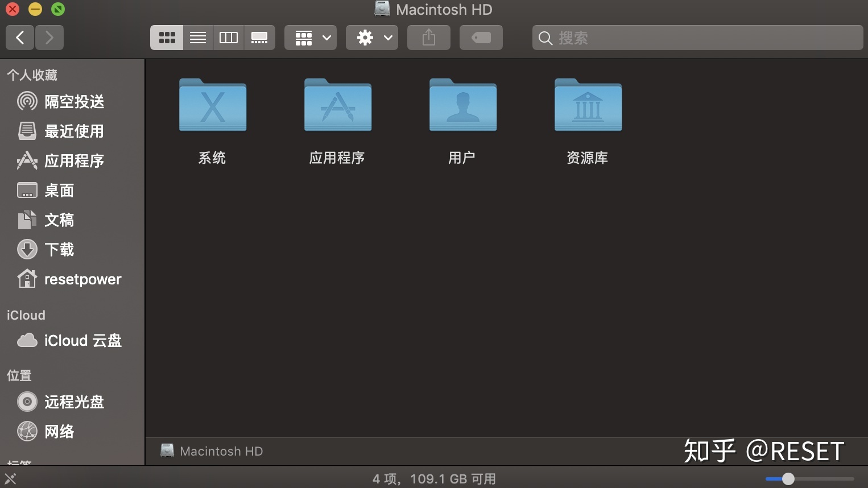The image size is (868, 488).
Task: Click the 系统 folder name label
Action: (x=212, y=158)
